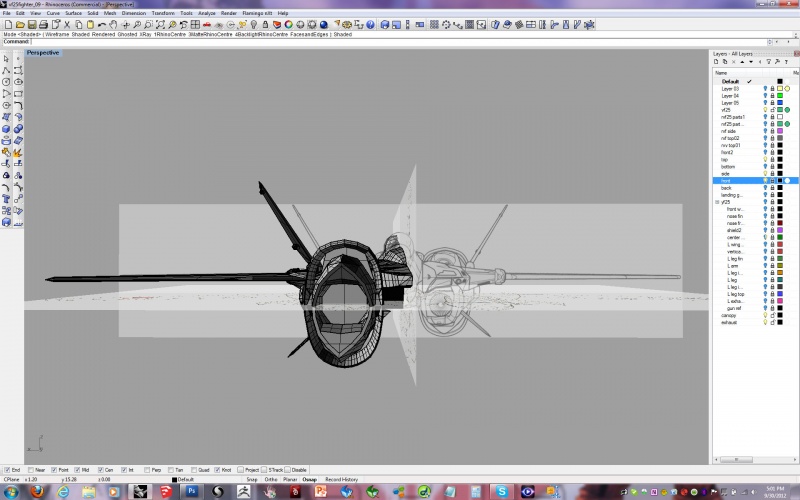Screen dimensions: 800x500
Task: Select the arrow pointer tool in left toolbar
Action: click(6, 59)
